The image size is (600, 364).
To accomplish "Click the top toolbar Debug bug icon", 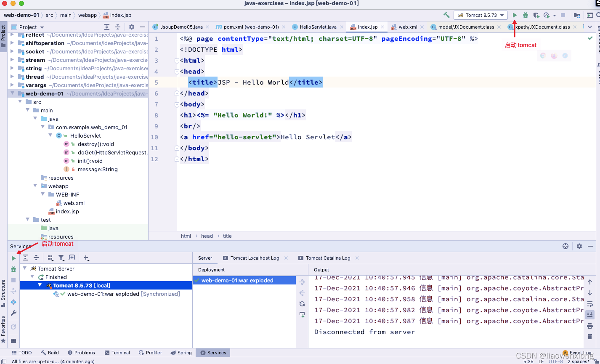I will (x=526, y=15).
